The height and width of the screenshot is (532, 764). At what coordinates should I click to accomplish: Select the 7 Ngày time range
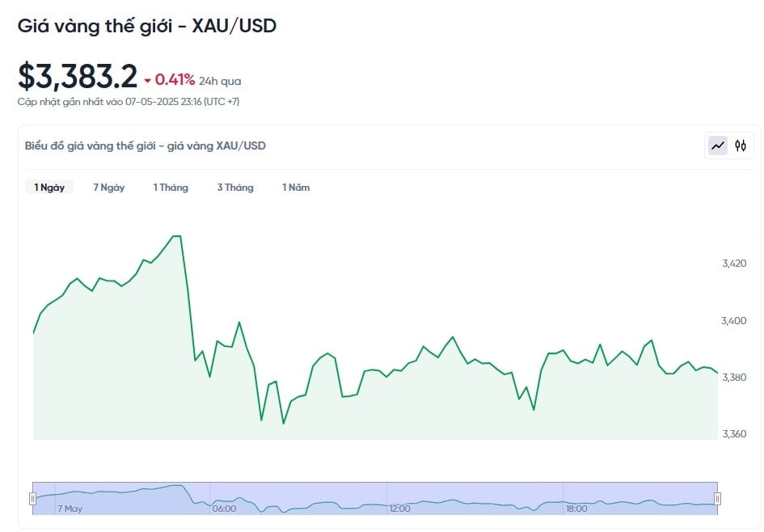[x=108, y=187]
